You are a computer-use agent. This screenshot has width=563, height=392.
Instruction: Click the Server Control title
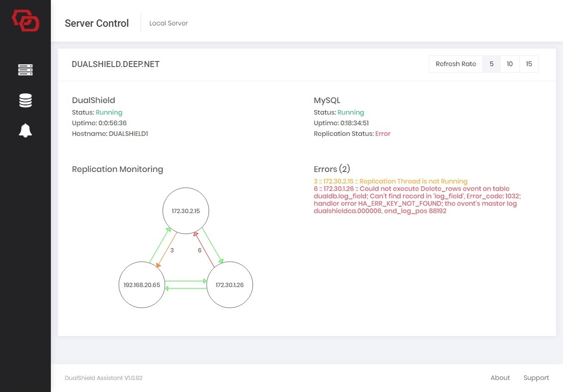[97, 24]
